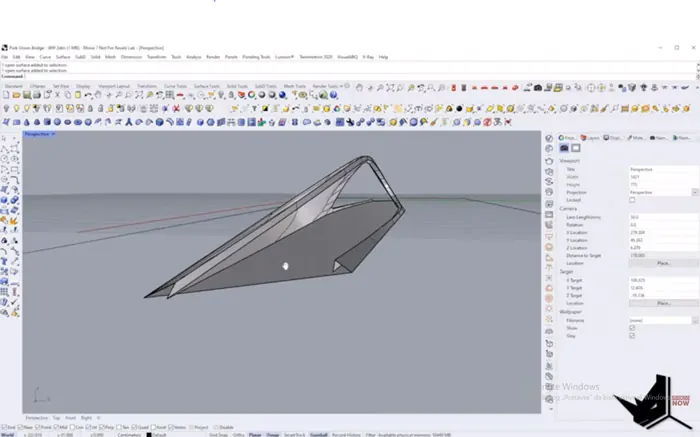
Task: Click the Paste clipboard icon
Action: click(78, 95)
